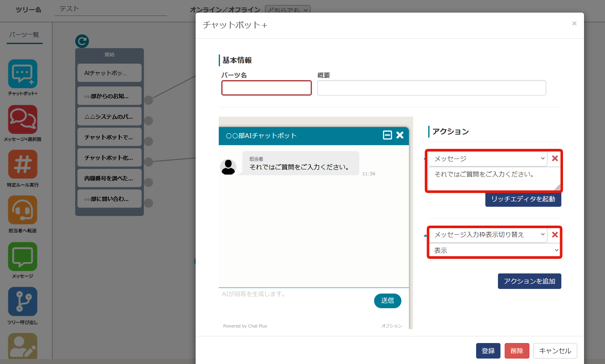
Task: Select the メッセージ+選択肢 part icon
Action: [23, 120]
